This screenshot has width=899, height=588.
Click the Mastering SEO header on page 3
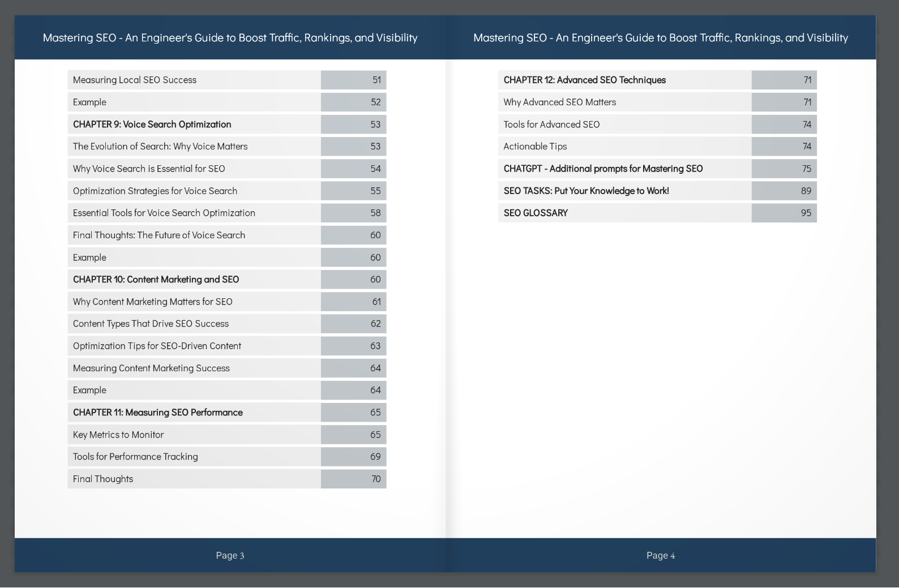(230, 38)
